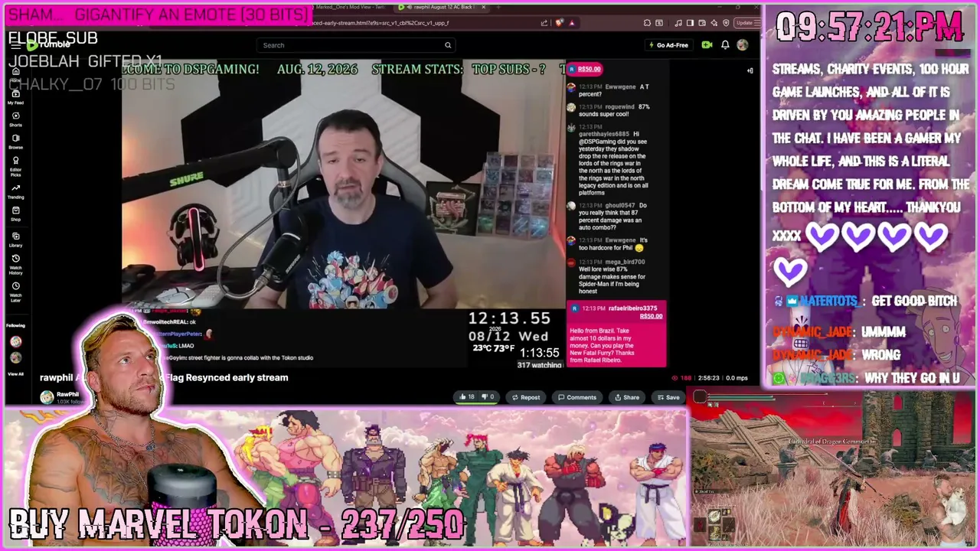Open the Comments button
The height and width of the screenshot is (551, 980).
pyautogui.click(x=577, y=397)
